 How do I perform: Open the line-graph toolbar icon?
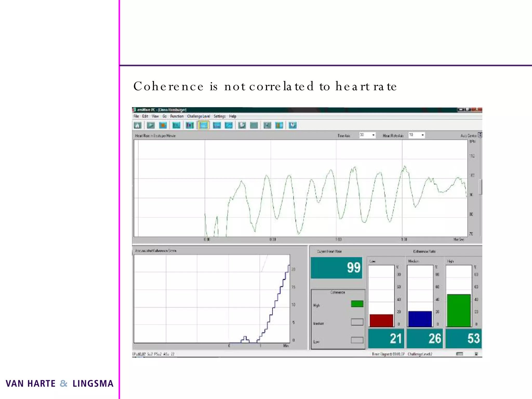click(x=229, y=125)
